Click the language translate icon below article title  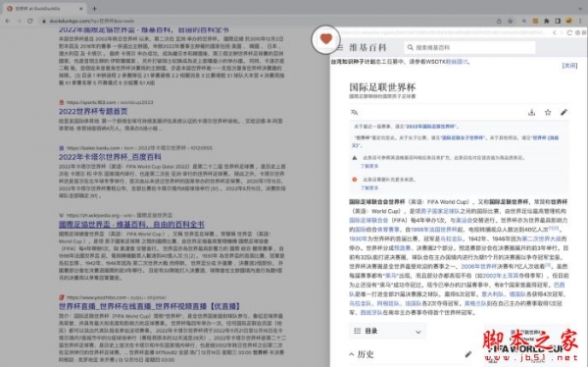pos(354,112)
